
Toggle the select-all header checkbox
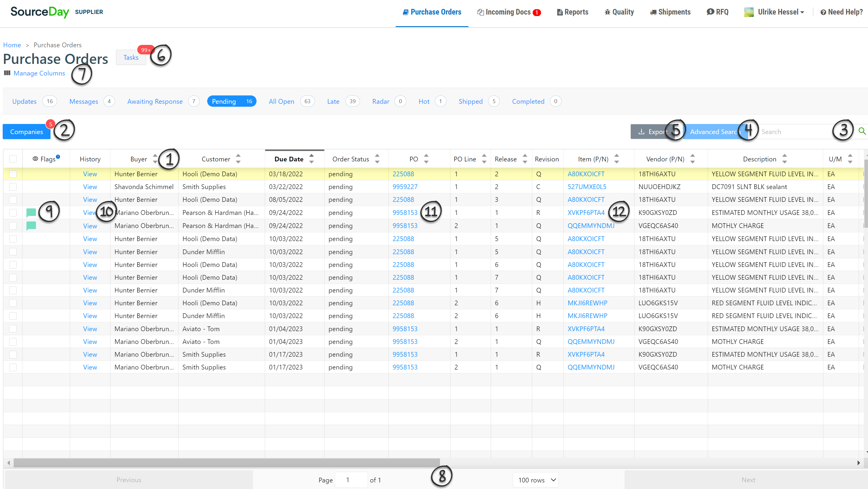coord(13,159)
